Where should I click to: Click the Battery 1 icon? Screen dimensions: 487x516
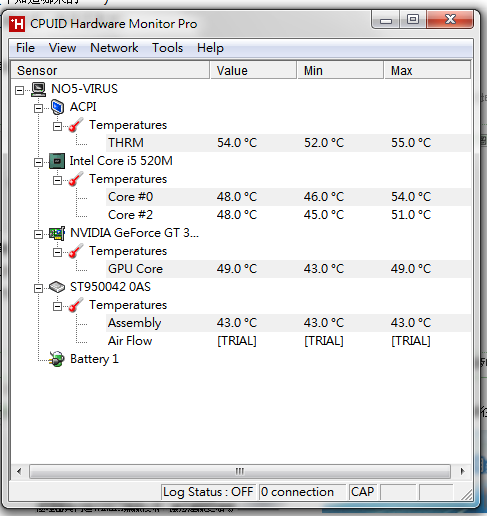[57, 359]
